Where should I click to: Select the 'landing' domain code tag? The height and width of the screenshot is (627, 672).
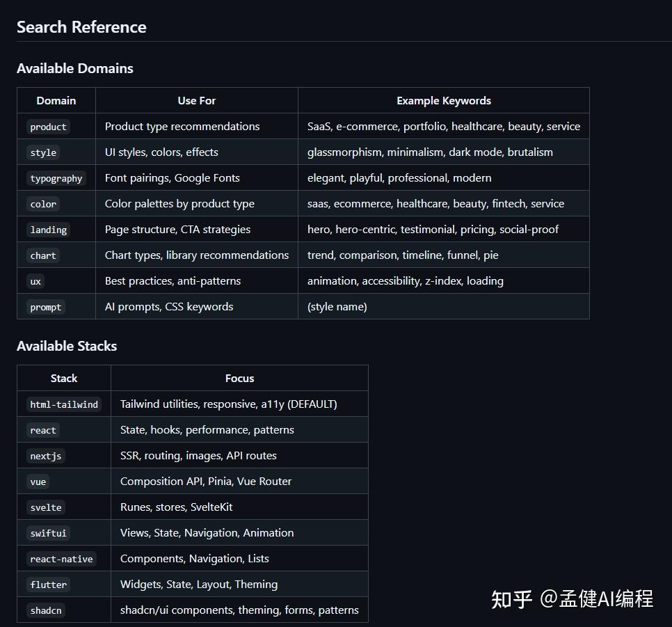49,230
